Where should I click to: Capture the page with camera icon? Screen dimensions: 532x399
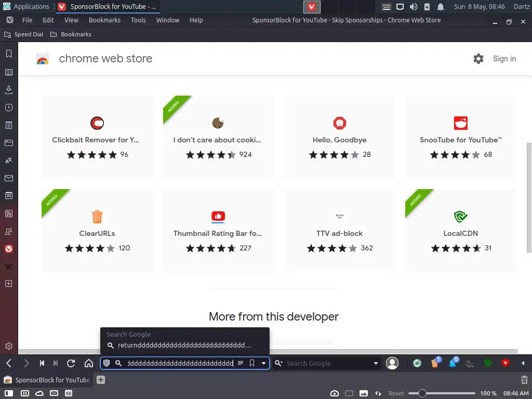click(335, 393)
